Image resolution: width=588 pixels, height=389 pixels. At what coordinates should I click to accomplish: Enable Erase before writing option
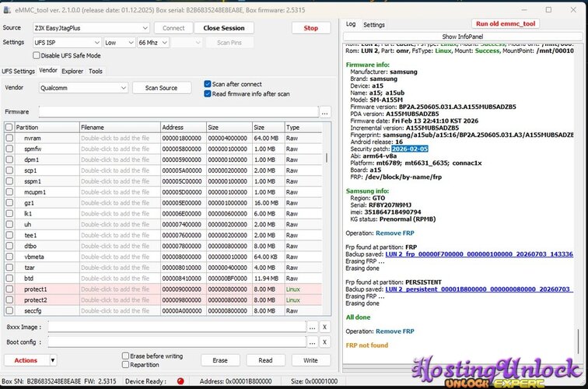click(x=126, y=356)
